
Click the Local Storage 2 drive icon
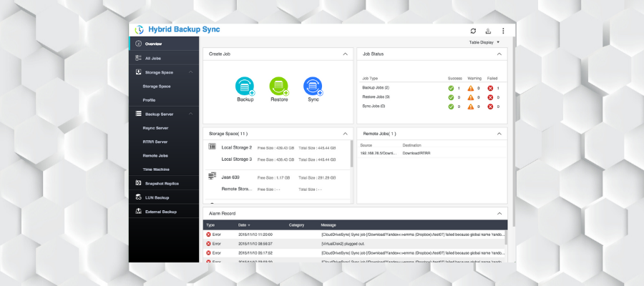click(x=212, y=146)
